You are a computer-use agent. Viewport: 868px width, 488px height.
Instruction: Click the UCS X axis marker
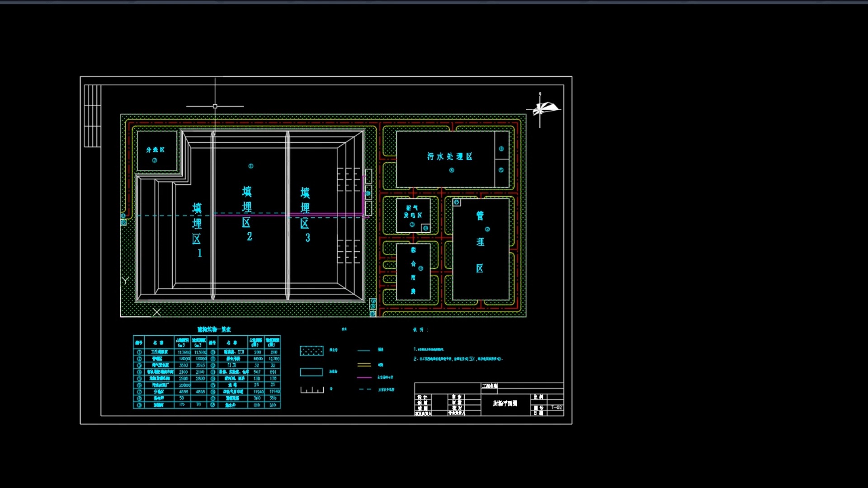(x=157, y=312)
